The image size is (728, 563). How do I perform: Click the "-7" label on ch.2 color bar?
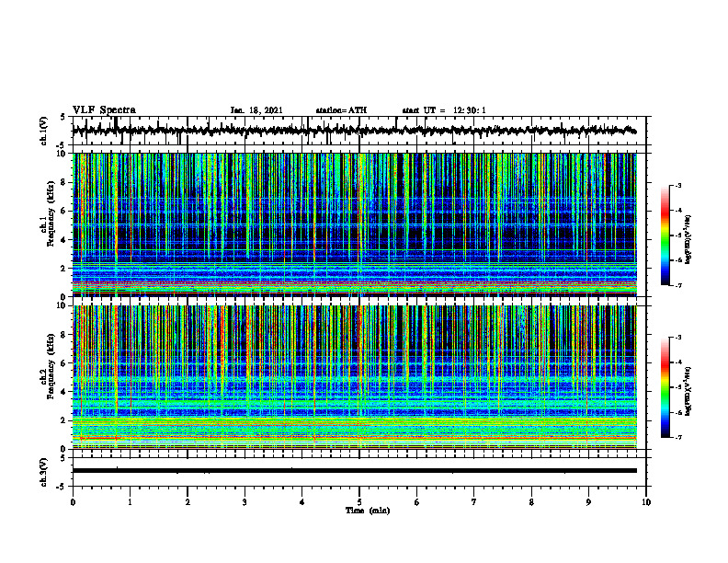click(x=677, y=438)
